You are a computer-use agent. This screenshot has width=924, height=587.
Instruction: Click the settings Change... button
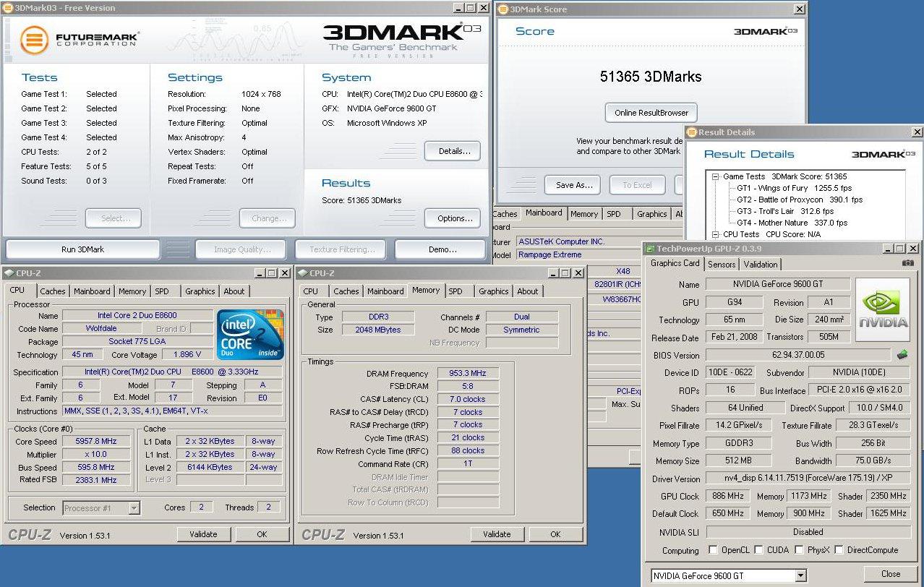tap(268, 218)
